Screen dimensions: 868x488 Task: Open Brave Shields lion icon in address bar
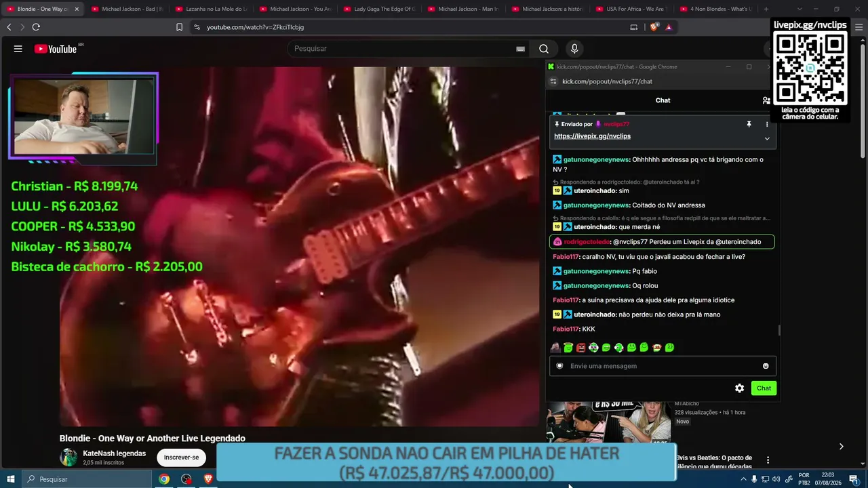point(654,27)
